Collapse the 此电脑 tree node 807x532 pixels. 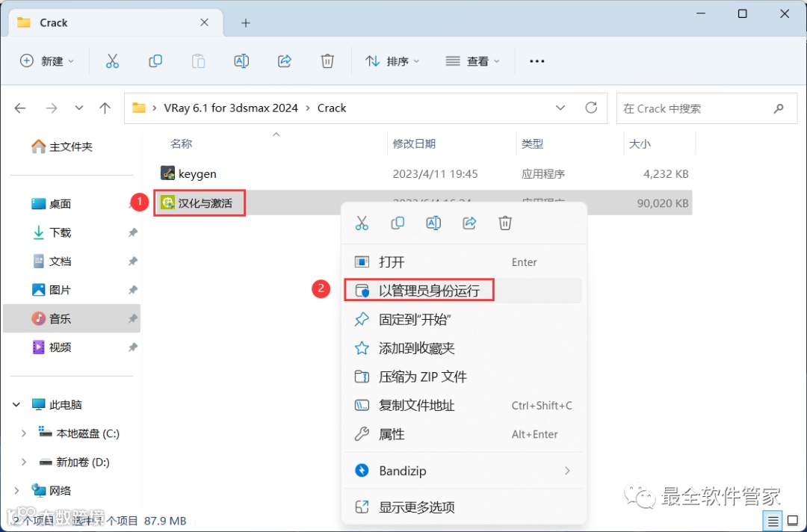click(16, 405)
